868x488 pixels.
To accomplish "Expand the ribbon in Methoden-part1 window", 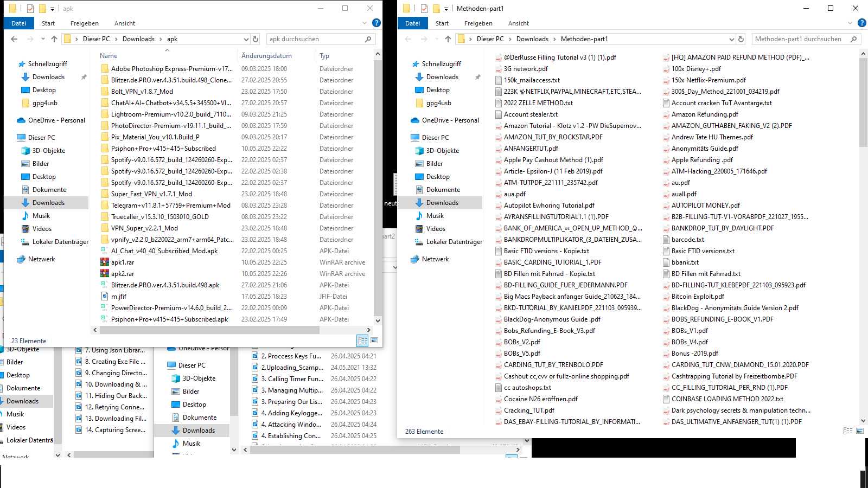I will coord(850,23).
